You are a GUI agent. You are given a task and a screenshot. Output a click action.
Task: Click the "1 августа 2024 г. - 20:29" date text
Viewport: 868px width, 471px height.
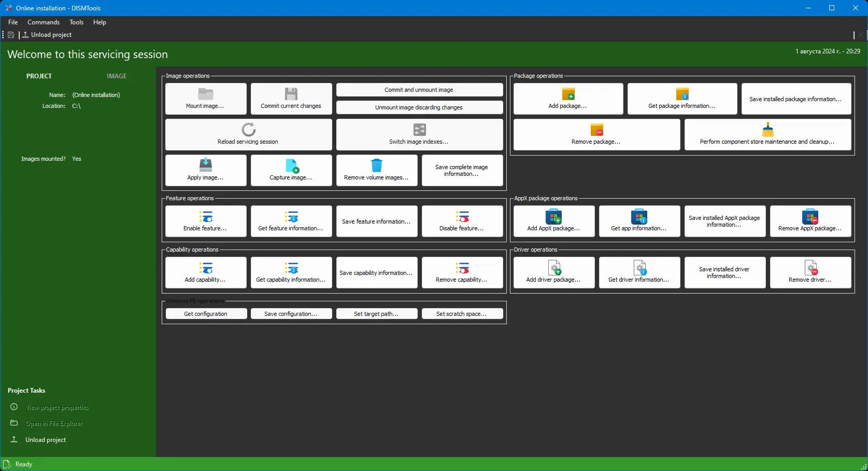828,51
